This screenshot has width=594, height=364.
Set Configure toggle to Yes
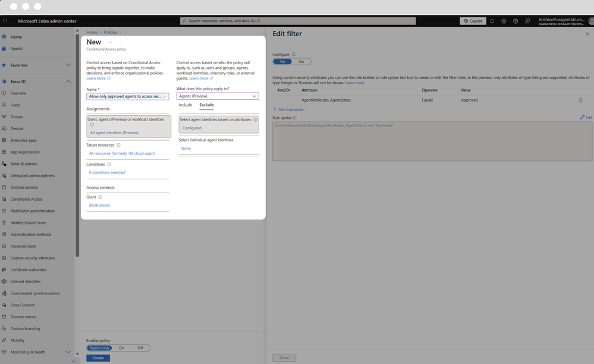[x=282, y=62]
